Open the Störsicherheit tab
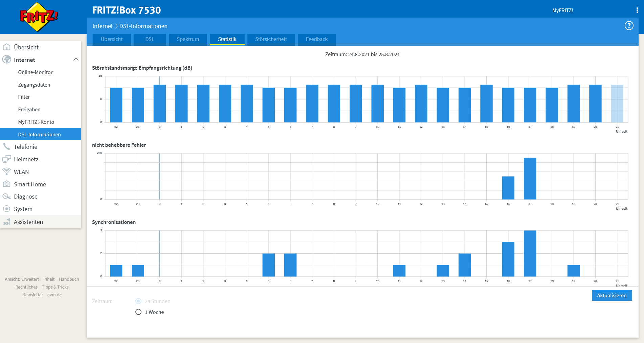 tap(271, 39)
